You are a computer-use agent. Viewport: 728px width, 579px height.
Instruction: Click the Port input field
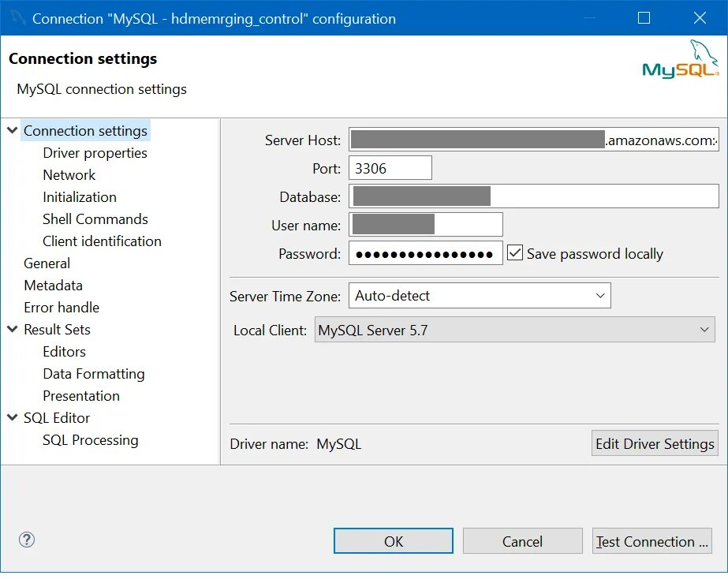pos(390,168)
